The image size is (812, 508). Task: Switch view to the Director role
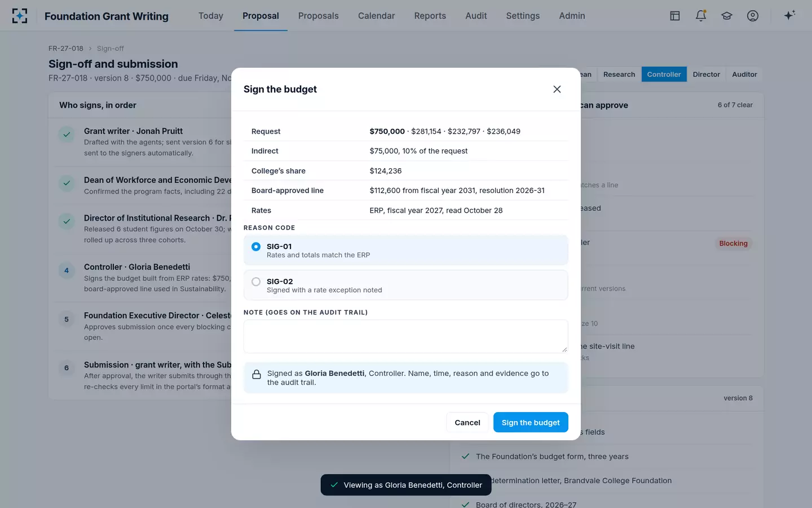pyautogui.click(x=706, y=75)
